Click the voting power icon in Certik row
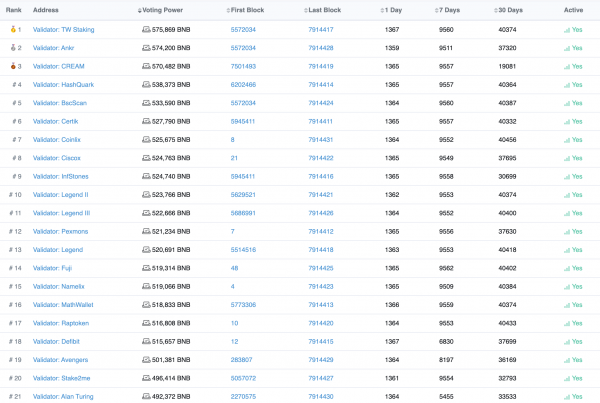Image resolution: width=600 pixels, height=403 pixels. pos(146,121)
